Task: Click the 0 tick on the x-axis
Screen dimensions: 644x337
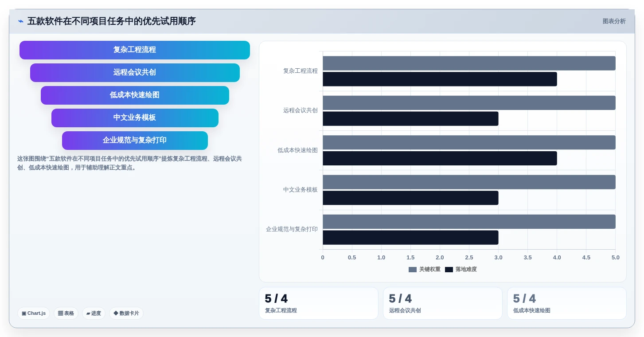Action: tap(323, 258)
